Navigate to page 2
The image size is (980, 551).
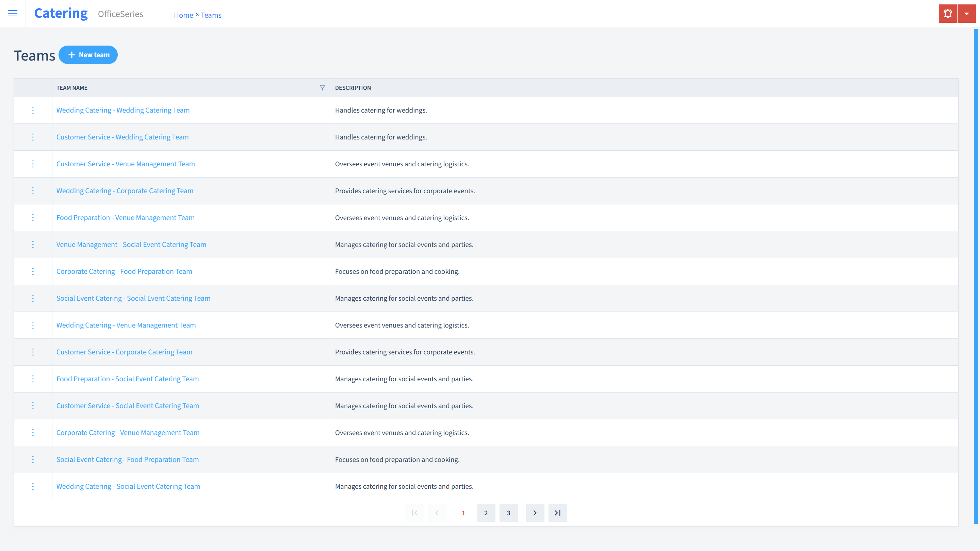point(486,513)
